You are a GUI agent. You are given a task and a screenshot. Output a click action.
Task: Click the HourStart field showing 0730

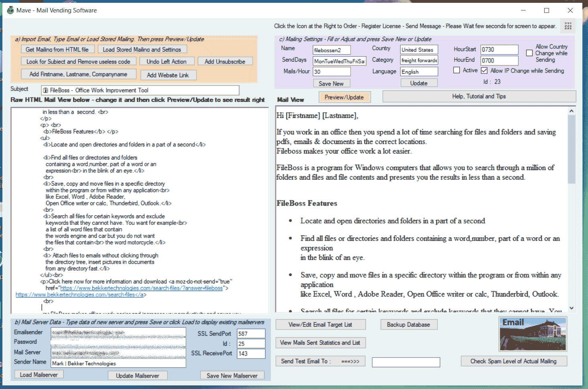[500, 49]
